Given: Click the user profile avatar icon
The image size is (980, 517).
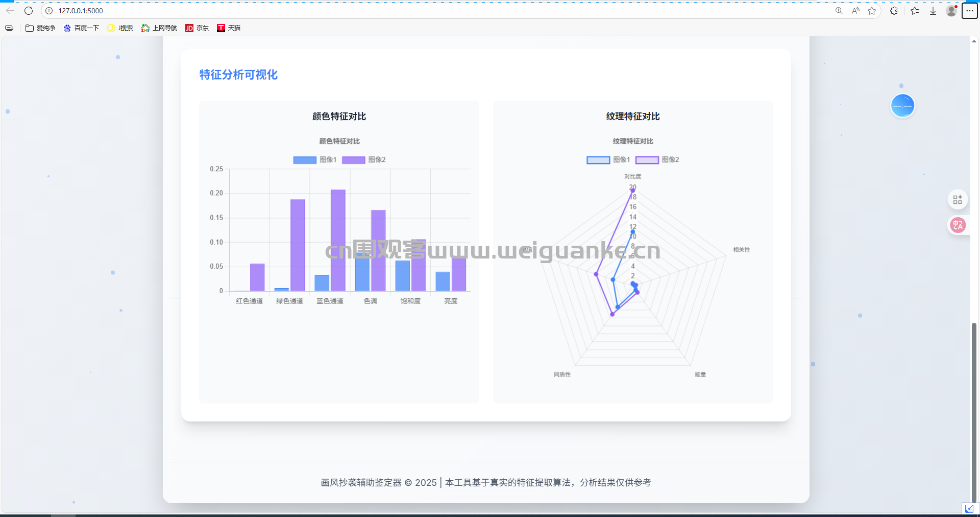Looking at the screenshot, I should [x=951, y=11].
